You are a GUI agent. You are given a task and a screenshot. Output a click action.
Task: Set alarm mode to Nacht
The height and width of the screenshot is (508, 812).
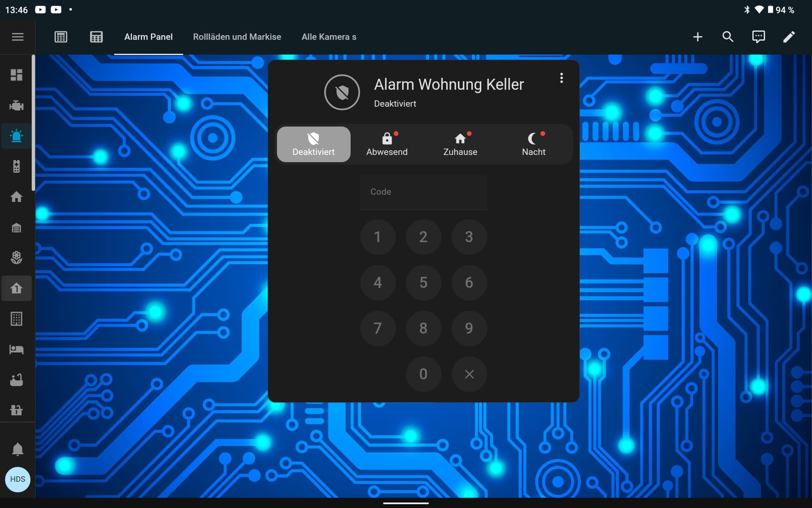click(533, 144)
